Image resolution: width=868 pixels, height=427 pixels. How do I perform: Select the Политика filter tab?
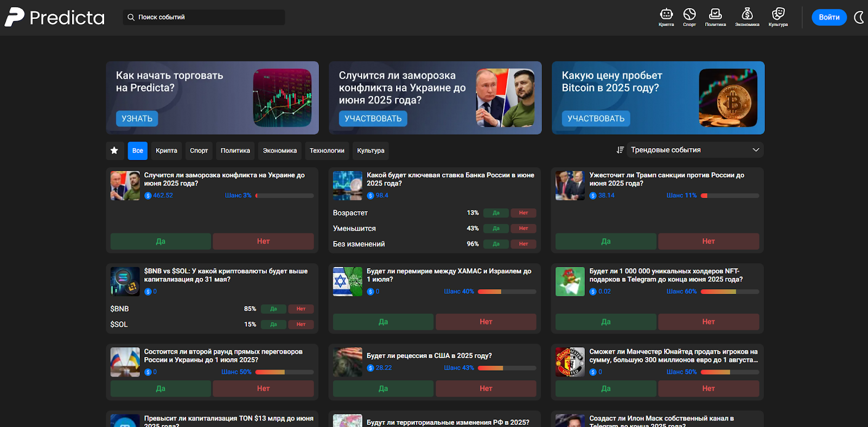(x=235, y=151)
